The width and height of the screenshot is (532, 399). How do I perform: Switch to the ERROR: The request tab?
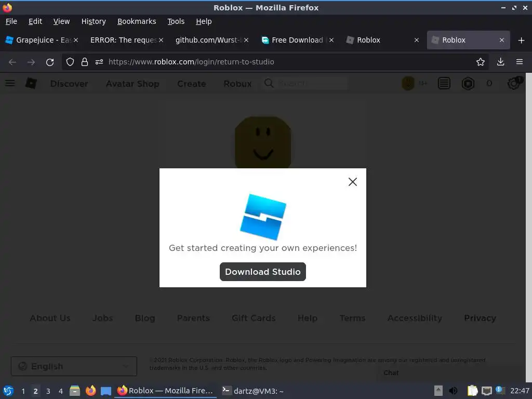click(x=123, y=40)
